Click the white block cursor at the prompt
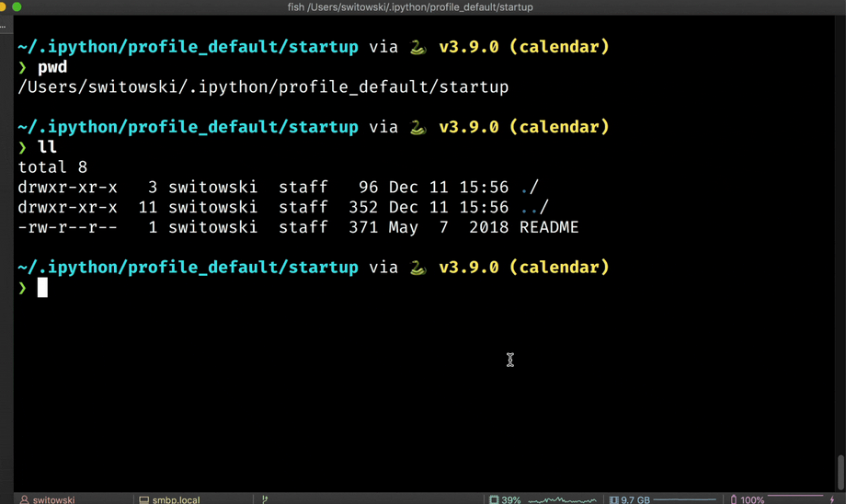The width and height of the screenshot is (846, 504). coord(42,288)
